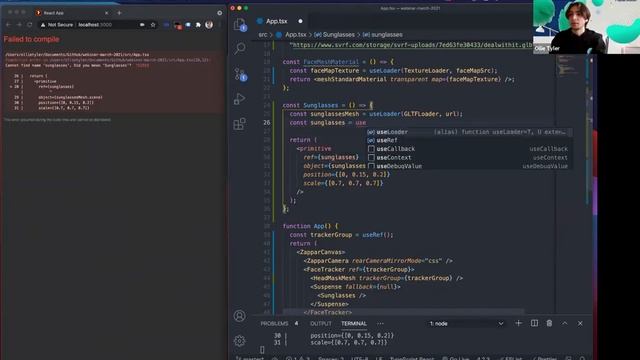Reload the localhost page in browser
This screenshot has height=360, width=640.
tap(30, 25)
